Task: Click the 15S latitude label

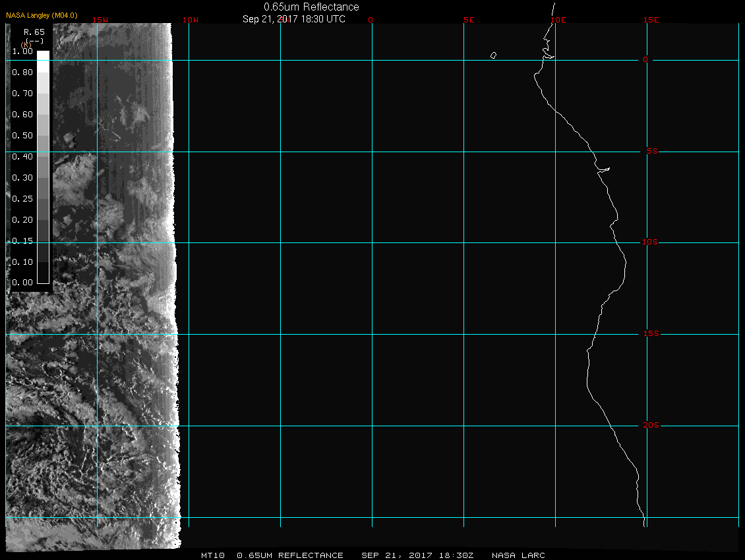Action: (x=651, y=334)
